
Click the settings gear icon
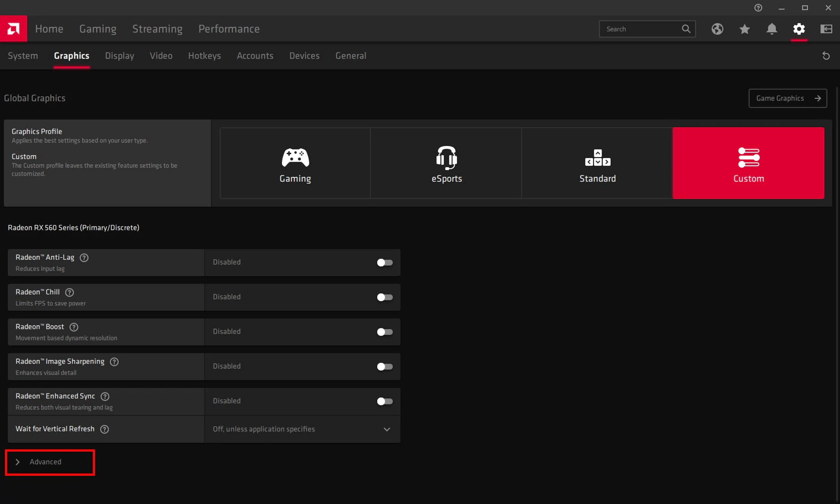[799, 29]
